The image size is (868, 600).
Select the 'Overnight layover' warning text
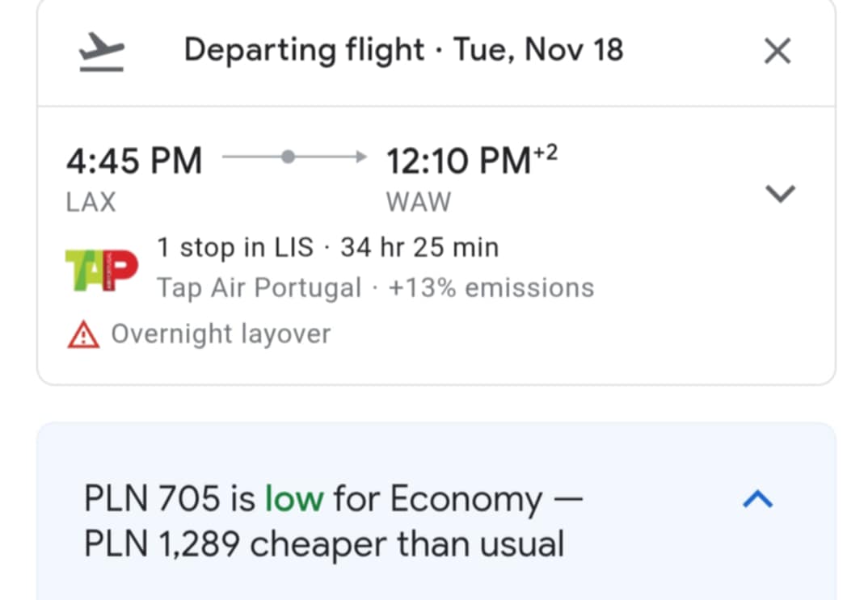221,334
